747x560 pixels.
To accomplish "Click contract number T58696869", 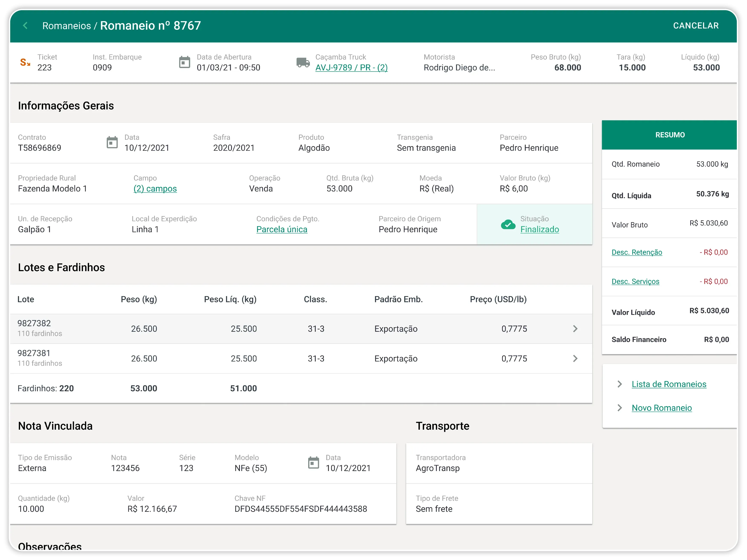I will [x=39, y=148].
